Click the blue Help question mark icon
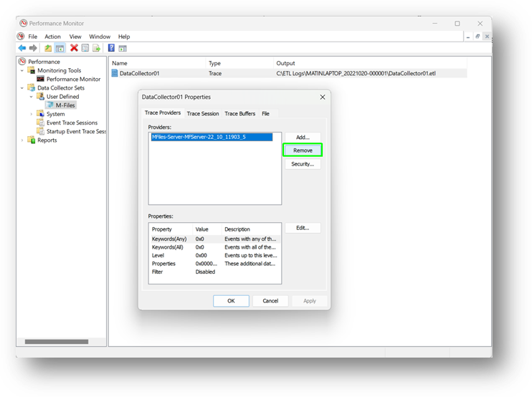 tap(111, 48)
